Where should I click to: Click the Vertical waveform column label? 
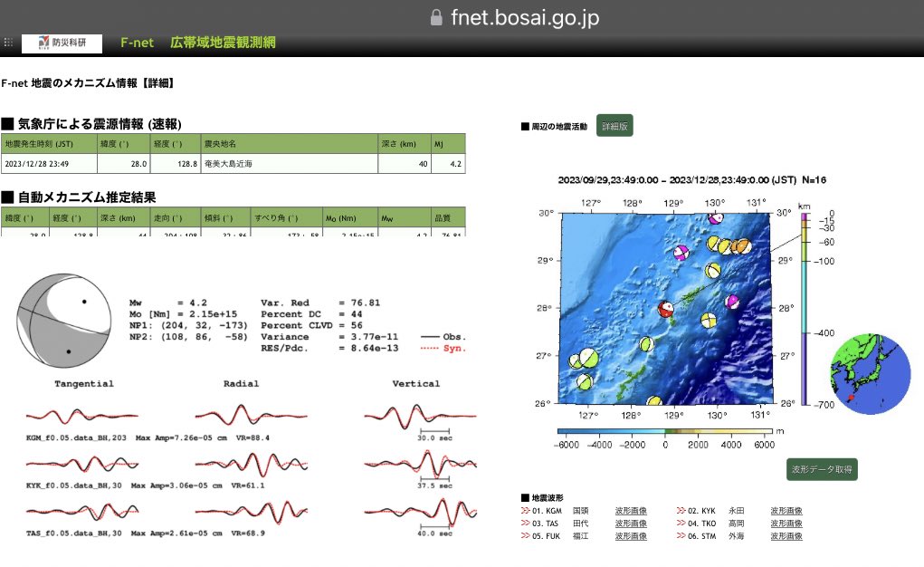(416, 383)
